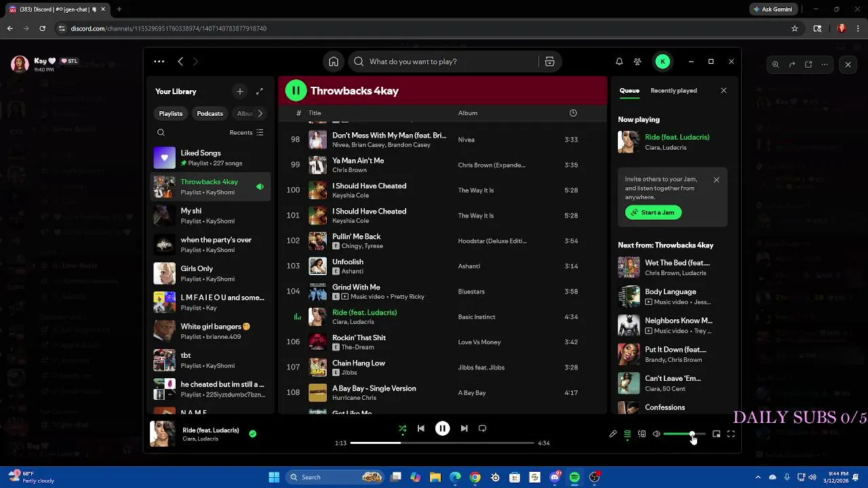Pause playback in bottom player bar

442,428
